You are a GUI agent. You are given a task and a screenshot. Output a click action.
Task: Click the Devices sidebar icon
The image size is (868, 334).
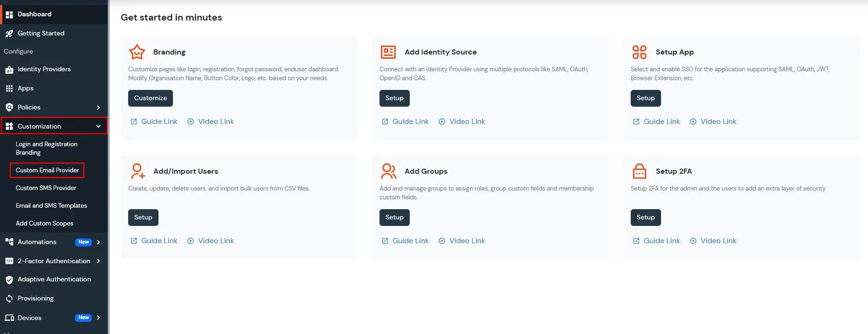(x=9, y=318)
